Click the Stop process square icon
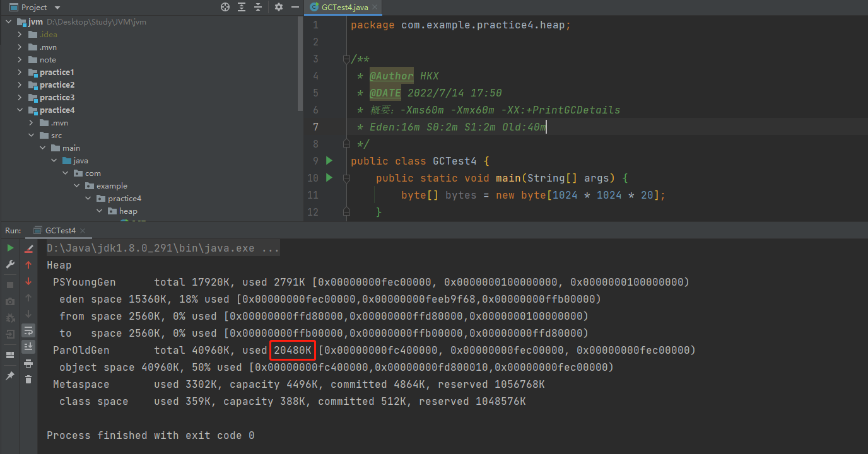Image resolution: width=868 pixels, height=454 pixels. click(10, 285)
